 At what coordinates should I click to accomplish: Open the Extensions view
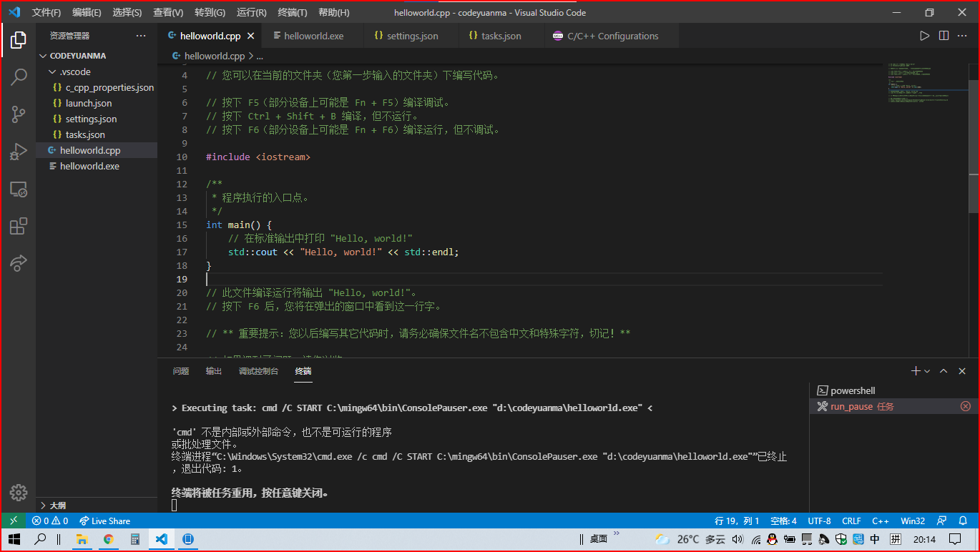click(18, 225)
